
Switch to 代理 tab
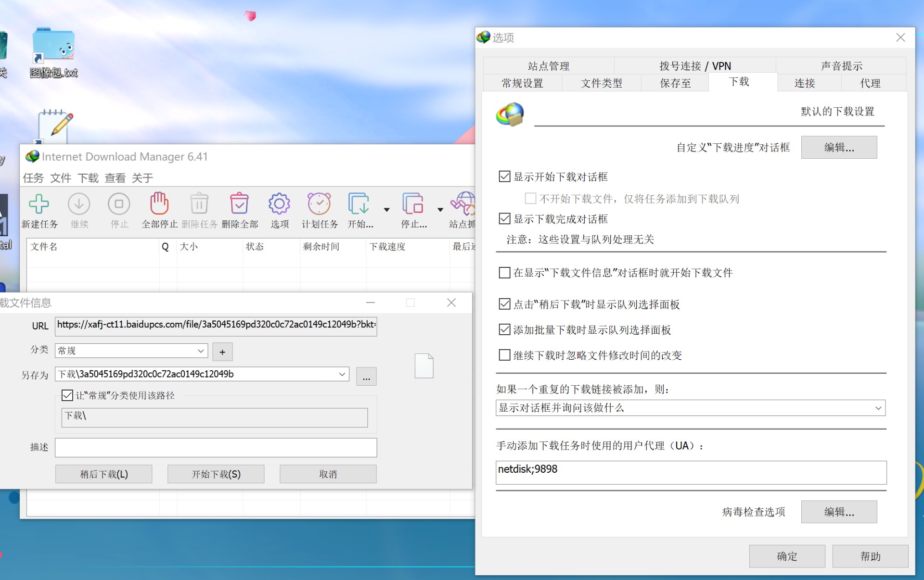coord(870,83)
